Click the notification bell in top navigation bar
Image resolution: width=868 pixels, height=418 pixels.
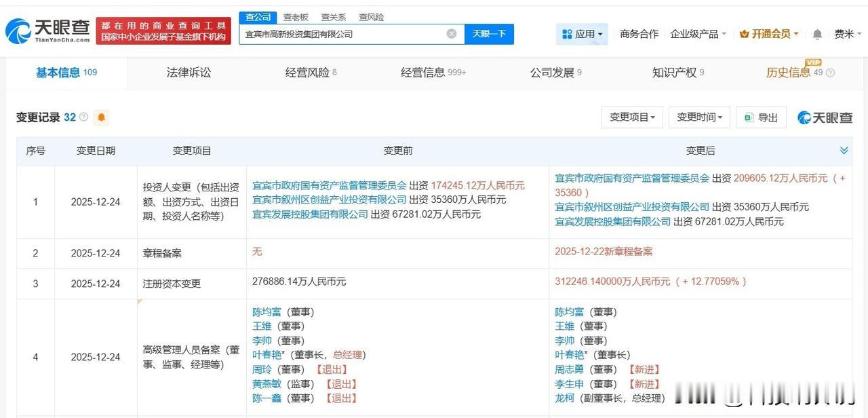coord(817,33)
